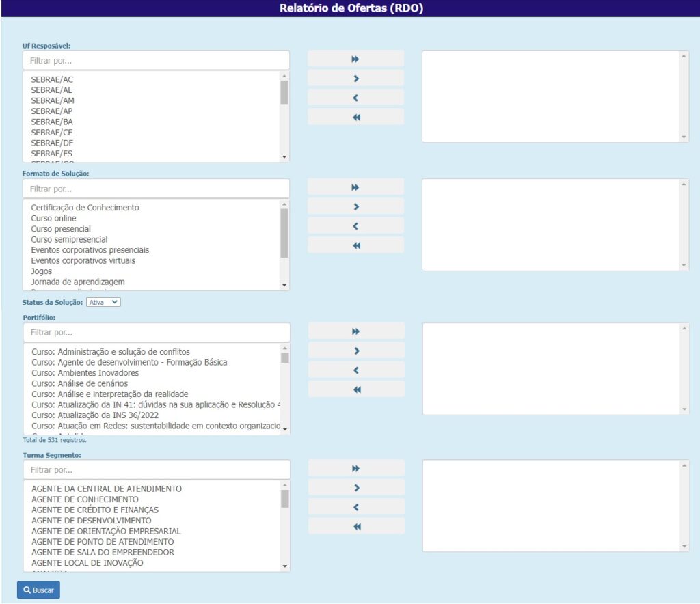This screenshot has width=700, height=604.
Task: Move all Uf Resposável items to the right
Action: coord(355,59)
